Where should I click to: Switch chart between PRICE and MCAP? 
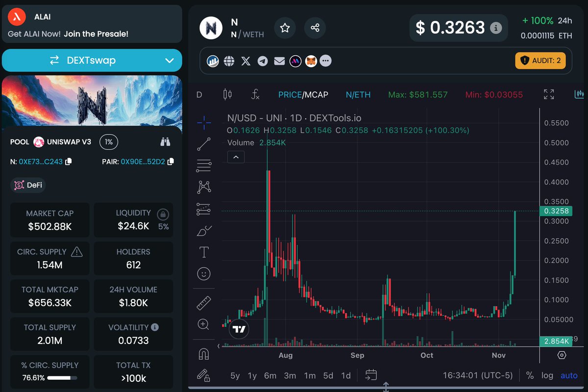(303, 94)
